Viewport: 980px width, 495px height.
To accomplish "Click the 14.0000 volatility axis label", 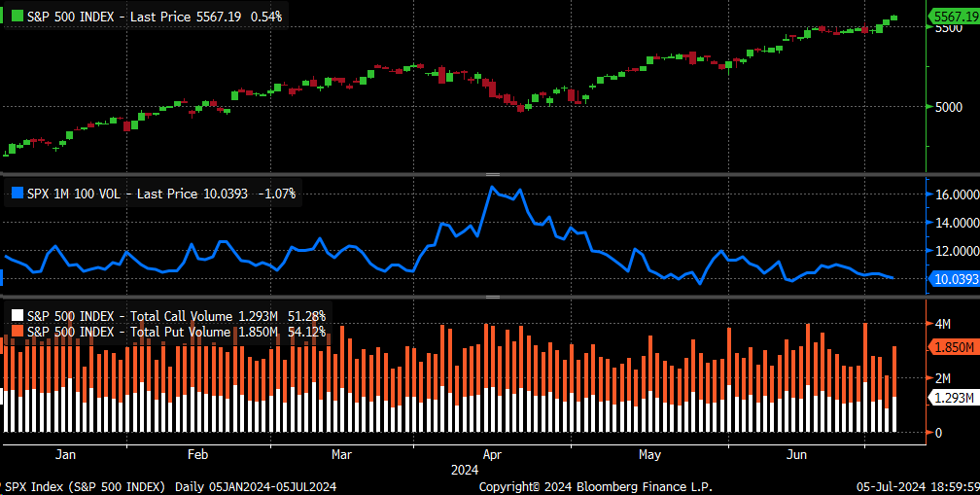I will [x=957, y=223].
